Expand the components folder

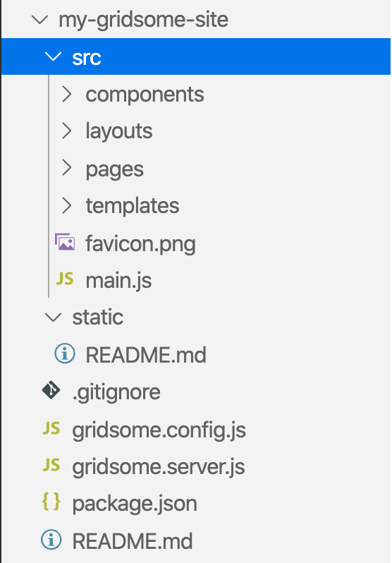pyautogui.click(x=67, y=94)
